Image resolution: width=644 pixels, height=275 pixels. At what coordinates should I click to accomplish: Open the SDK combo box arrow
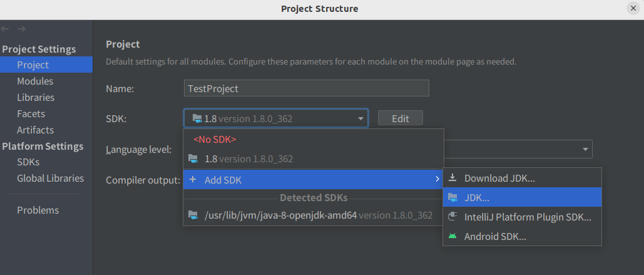360,119
